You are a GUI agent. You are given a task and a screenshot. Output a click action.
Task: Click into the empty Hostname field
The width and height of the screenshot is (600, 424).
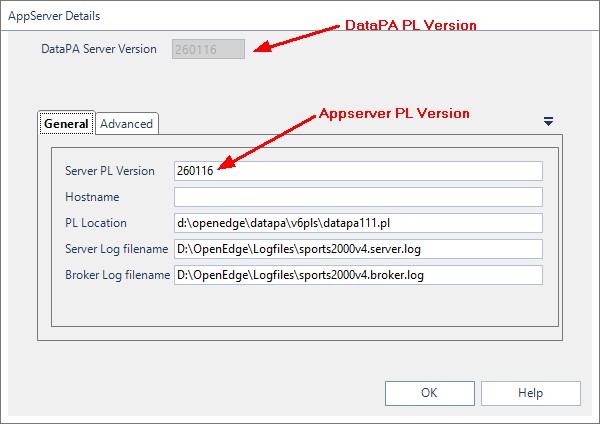point(358,197)
